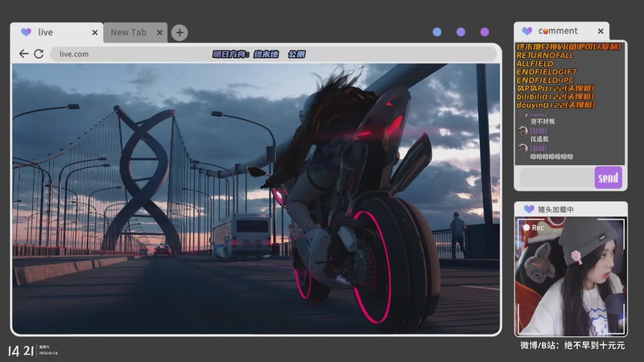Click the douyin0122 code line
This screenshot has height=362, width=644.
tap(555, 105)
